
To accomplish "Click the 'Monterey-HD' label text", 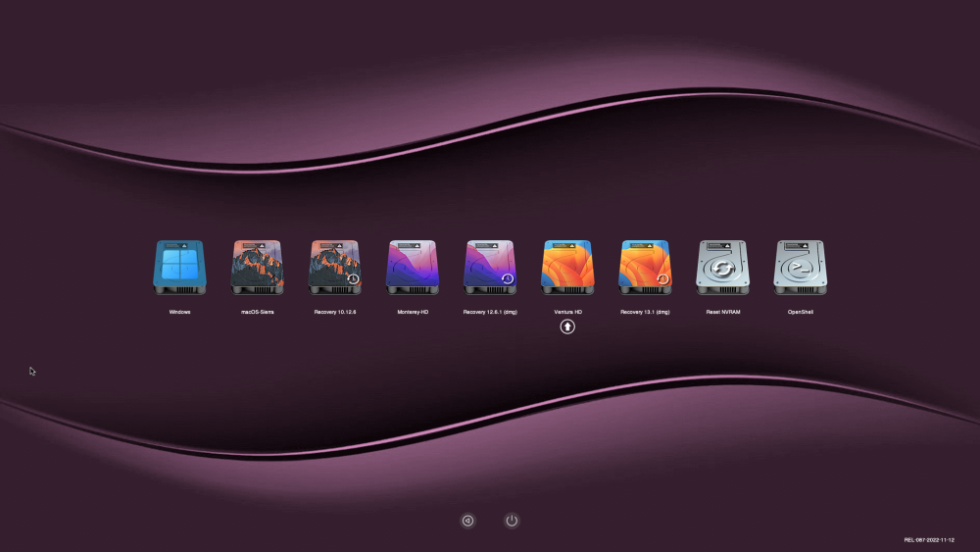I will coord(413,312).
